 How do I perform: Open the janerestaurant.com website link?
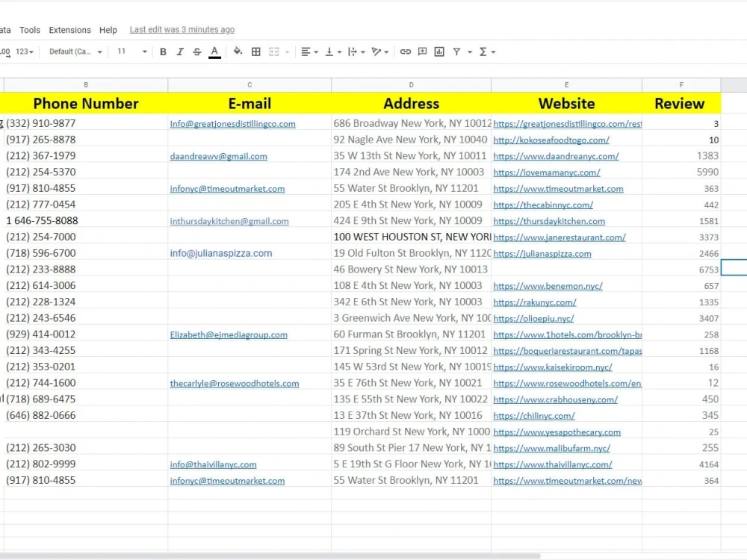560,237
